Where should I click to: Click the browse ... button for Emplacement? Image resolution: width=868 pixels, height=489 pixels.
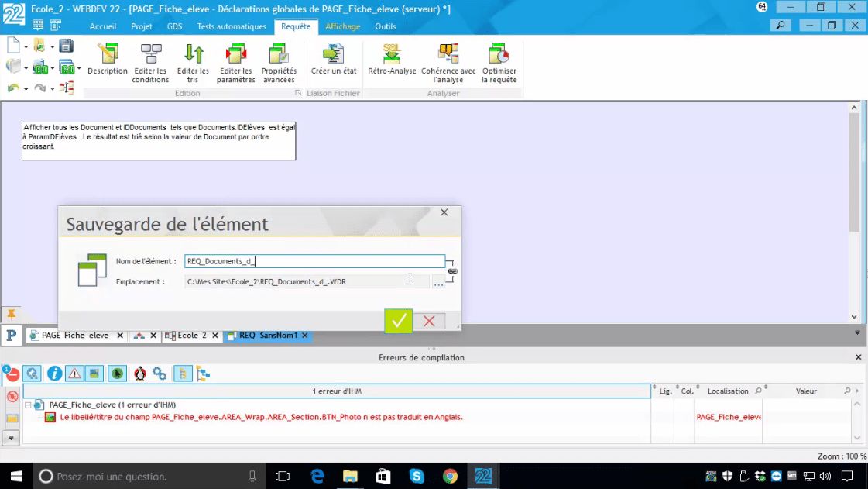(438, 282)
